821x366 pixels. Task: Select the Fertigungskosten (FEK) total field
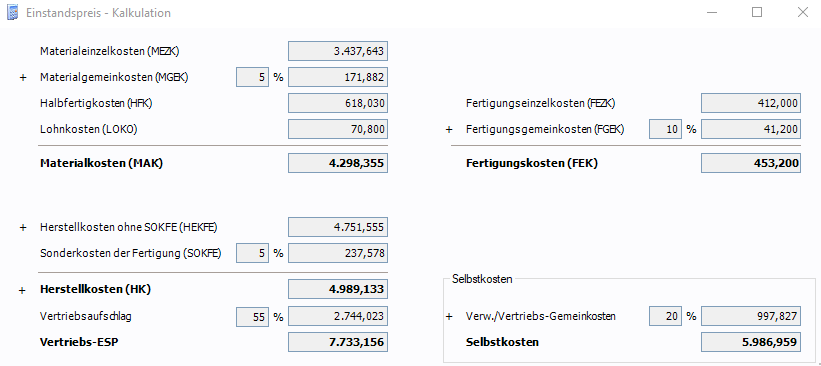pyautogui.click(x=751, y=163)
